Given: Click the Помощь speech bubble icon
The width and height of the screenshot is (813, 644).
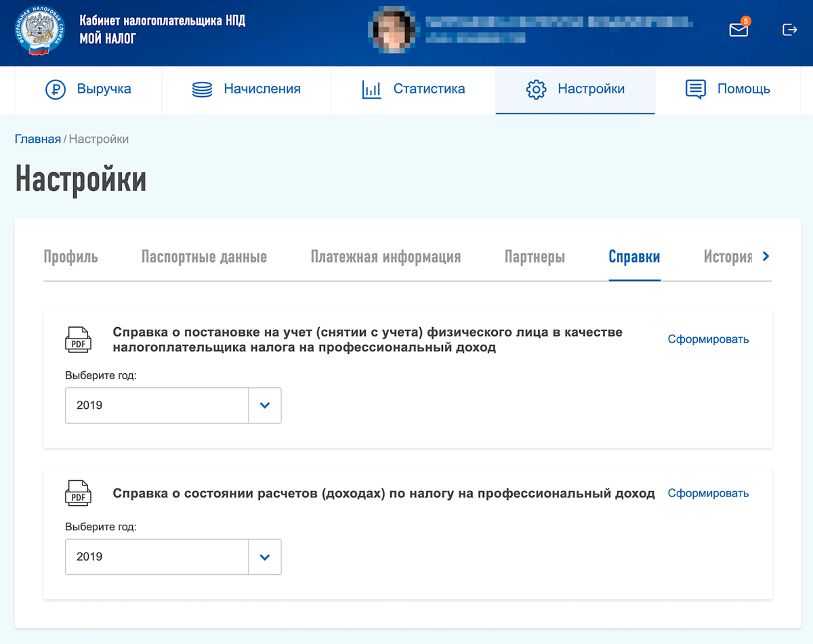Looking at the screenshot, I should pyautogui.click(x=695, y=89).
